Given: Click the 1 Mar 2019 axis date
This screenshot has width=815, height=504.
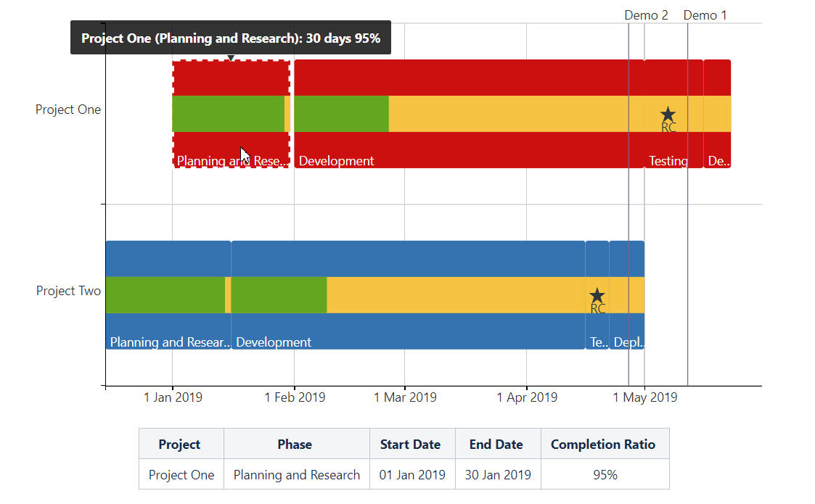Looking at the screenshot, I should pos(405,397).
